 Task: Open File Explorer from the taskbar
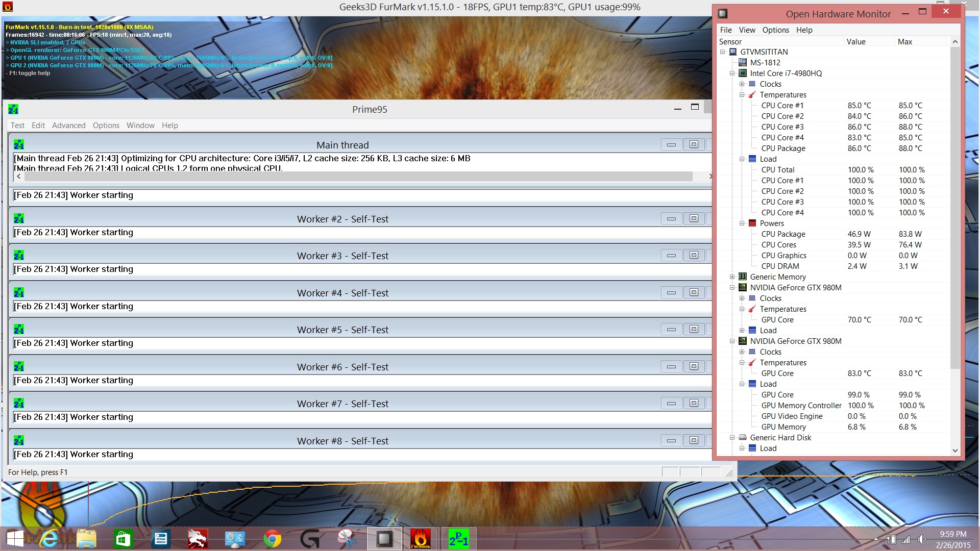point(86,539)
